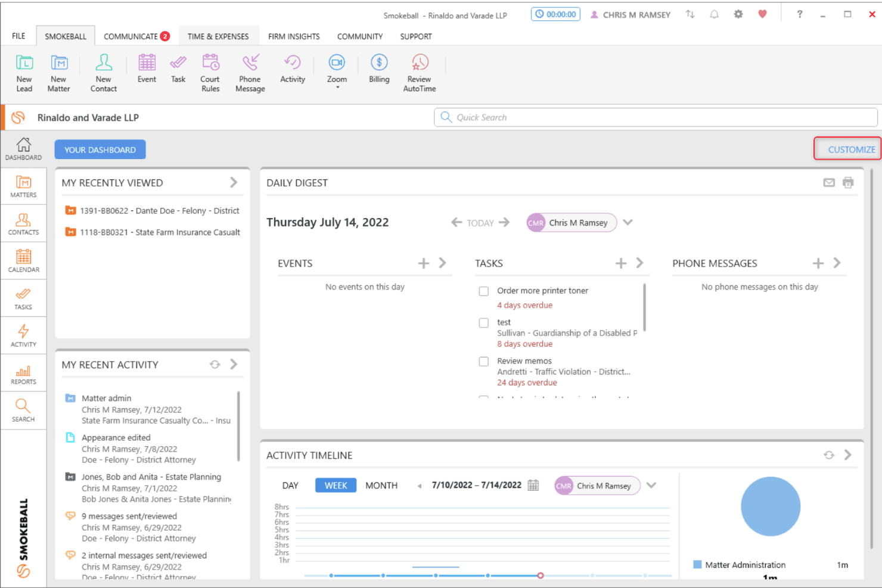The width and height of the screenshot is (882, 588).
Task: Add a New Contact
Action: 104,73
